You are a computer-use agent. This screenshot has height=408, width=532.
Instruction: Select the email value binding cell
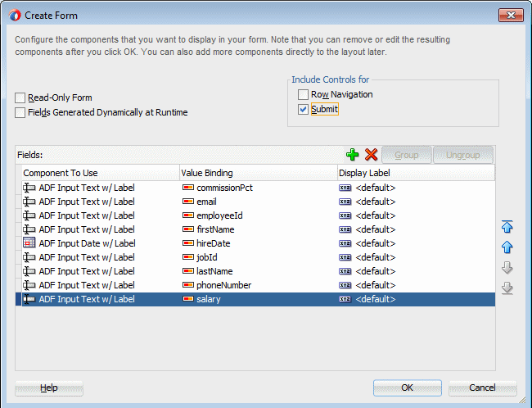[x=258, y=202]
